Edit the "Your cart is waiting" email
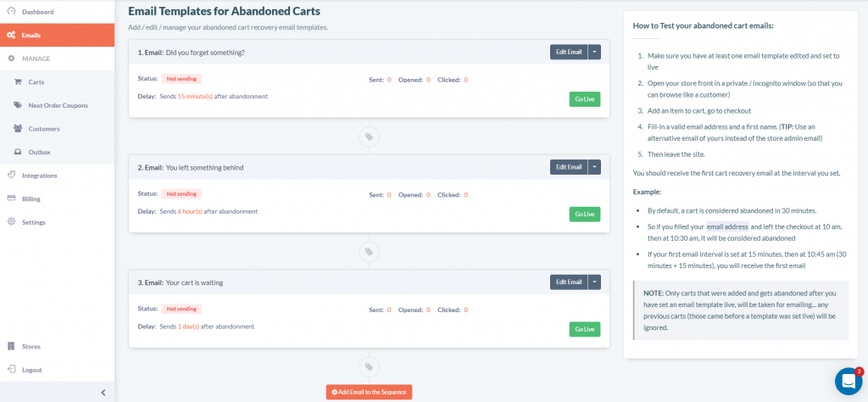This screenshot has width=868, height=402. 569,282
